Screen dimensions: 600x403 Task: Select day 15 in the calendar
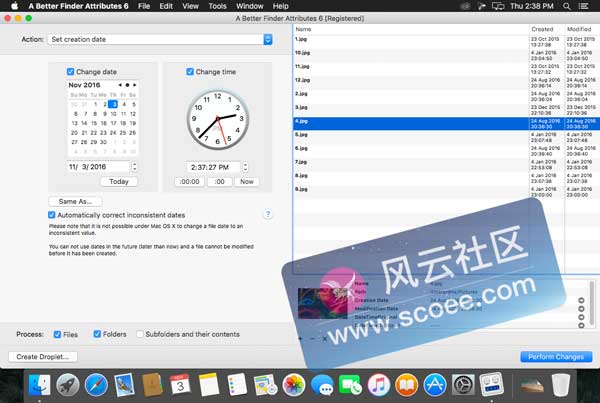[x=94, y=123]
